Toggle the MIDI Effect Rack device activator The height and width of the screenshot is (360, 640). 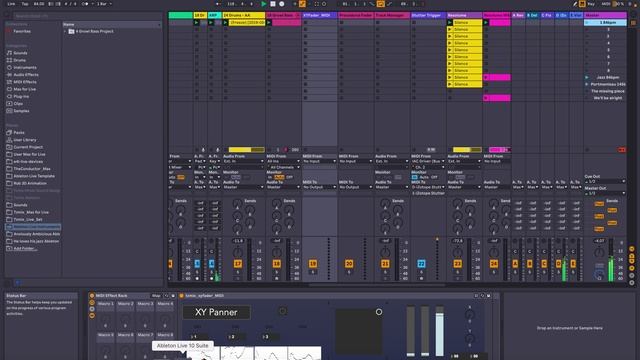[92, 296]
